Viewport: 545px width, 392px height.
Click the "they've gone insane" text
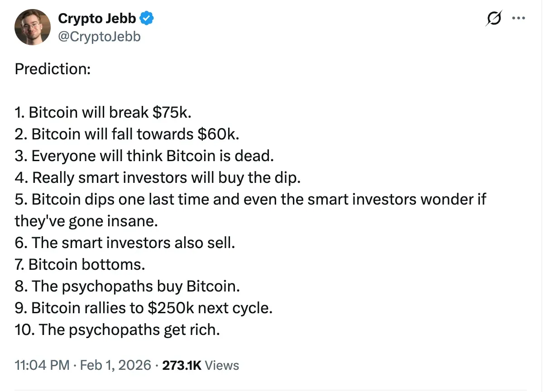(x=86, y=221)
